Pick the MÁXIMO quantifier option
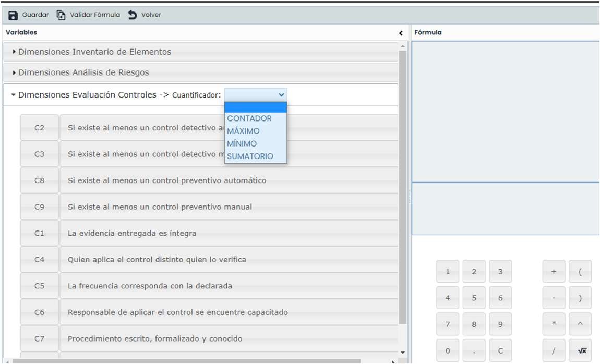The height and width of the screenshot is (364, 600). tap(243, 131)
